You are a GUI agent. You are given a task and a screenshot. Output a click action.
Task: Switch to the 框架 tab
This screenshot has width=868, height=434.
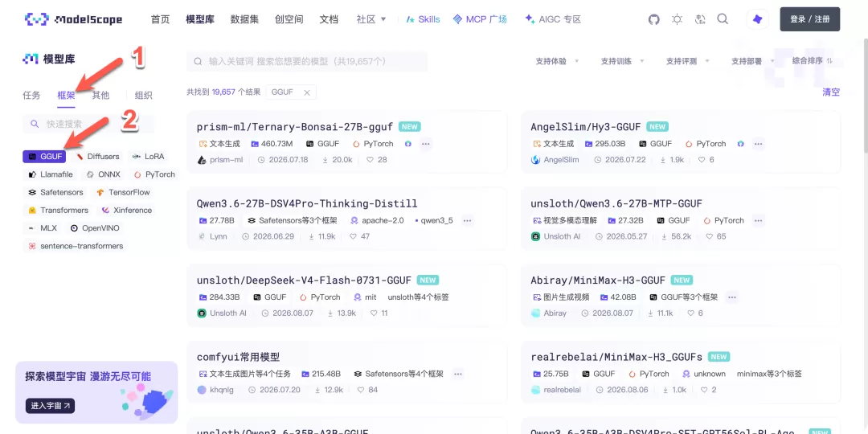[x=67, y=95]
